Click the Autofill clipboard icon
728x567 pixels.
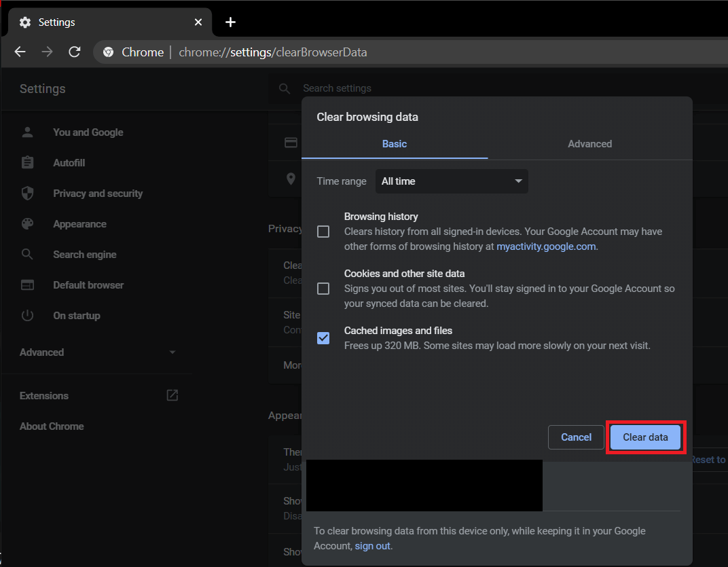tap(27, 163)
